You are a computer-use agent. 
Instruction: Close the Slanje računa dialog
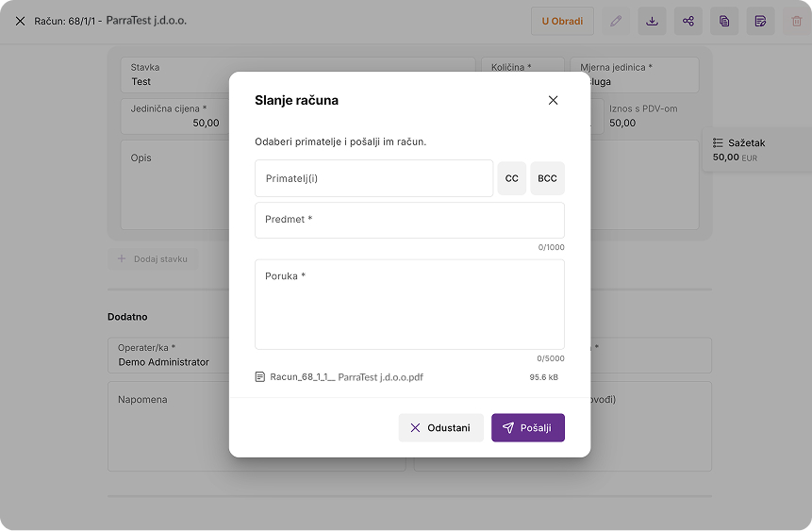553,100
